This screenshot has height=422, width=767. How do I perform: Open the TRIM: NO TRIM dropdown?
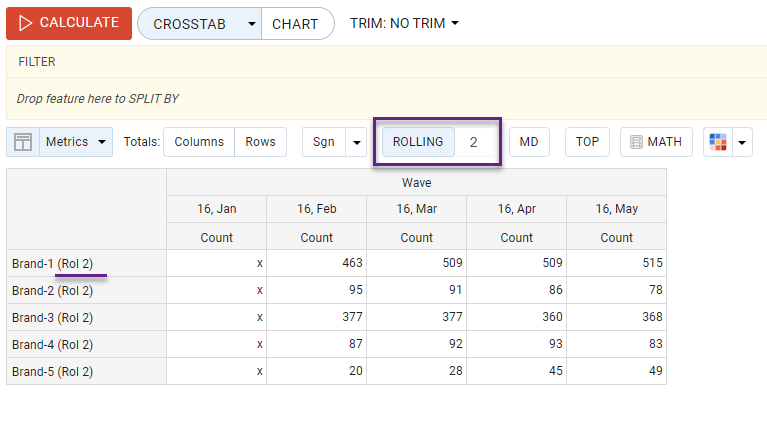click(404, 24)
